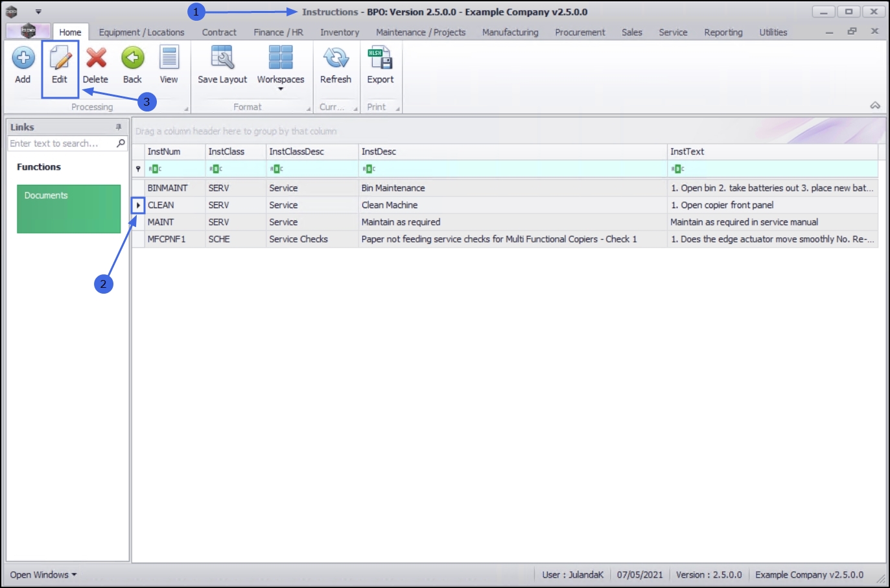Open the Finance / HR tab
The height and width of the screenshot is (588, 890).
click(x=278, y=32)
